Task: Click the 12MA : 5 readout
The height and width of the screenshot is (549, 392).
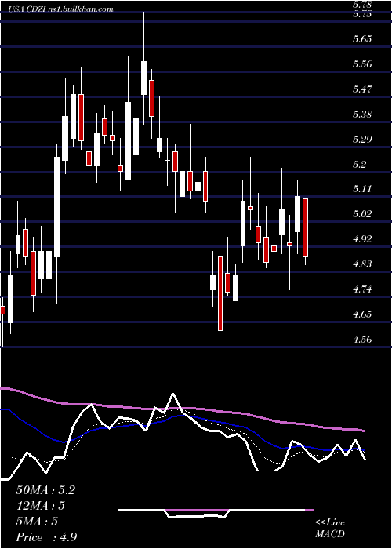Action: pyautogui.click(x=40, y=506)
